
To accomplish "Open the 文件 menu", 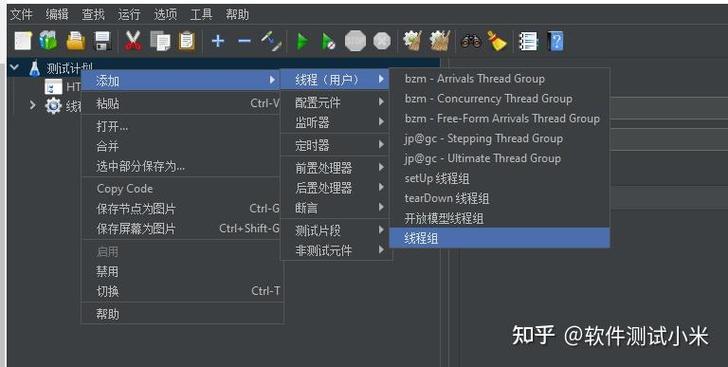I will (21, 14).
